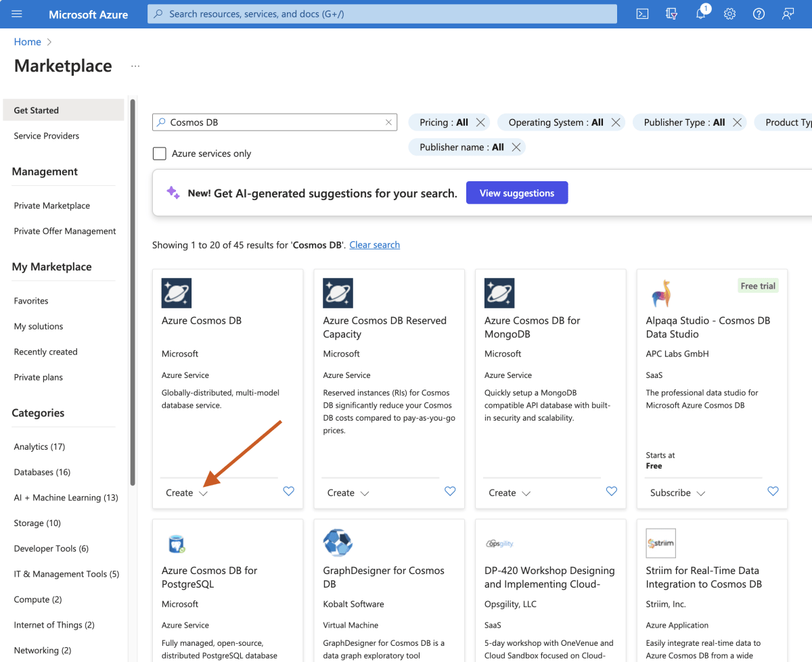The image size is (812, 662).
Task: Remove the Publisher Type : All filter
Action: pos(738,122)
